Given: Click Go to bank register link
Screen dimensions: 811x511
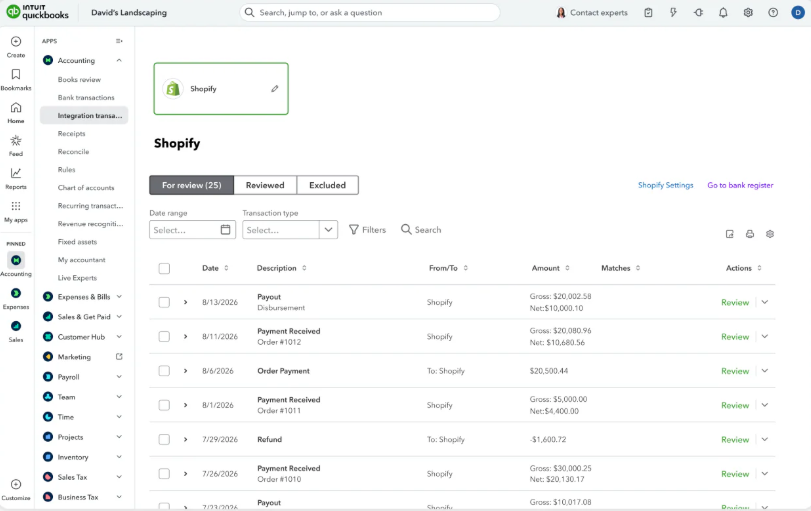Looking at the screenshot, I should point(740,185).
